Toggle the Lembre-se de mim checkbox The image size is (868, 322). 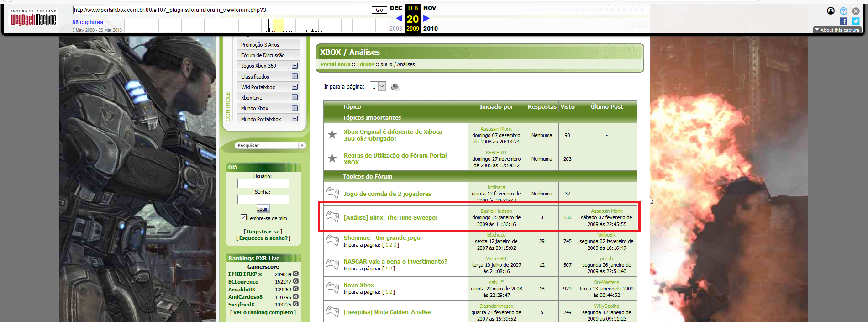pyautogui.click(x=244, y=217)
